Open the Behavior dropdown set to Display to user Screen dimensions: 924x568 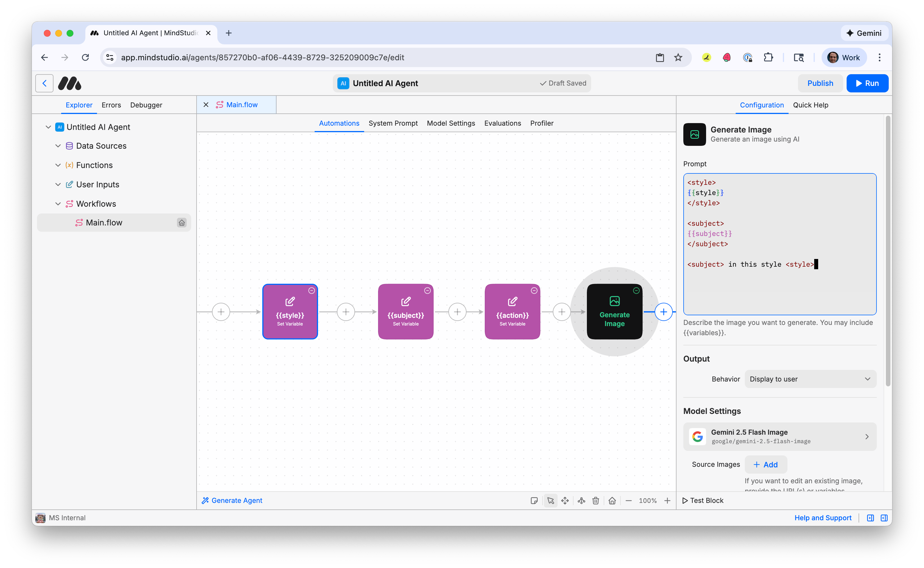click(x=810, y=379)
